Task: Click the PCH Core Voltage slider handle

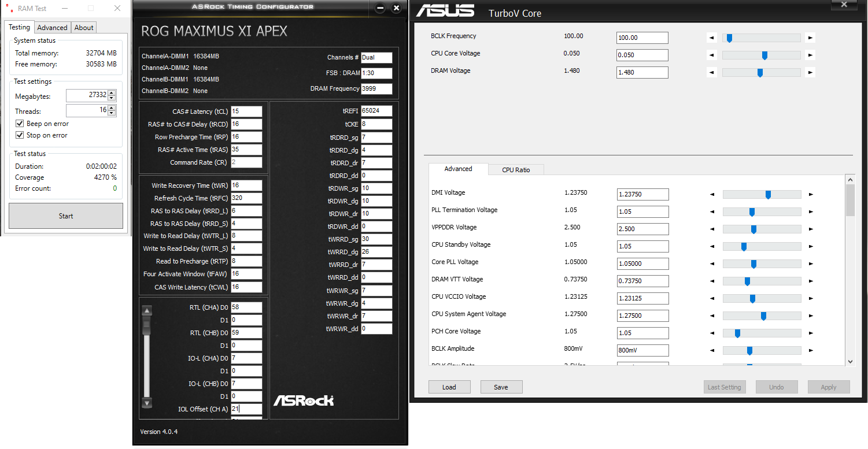Action: (737, 333)
